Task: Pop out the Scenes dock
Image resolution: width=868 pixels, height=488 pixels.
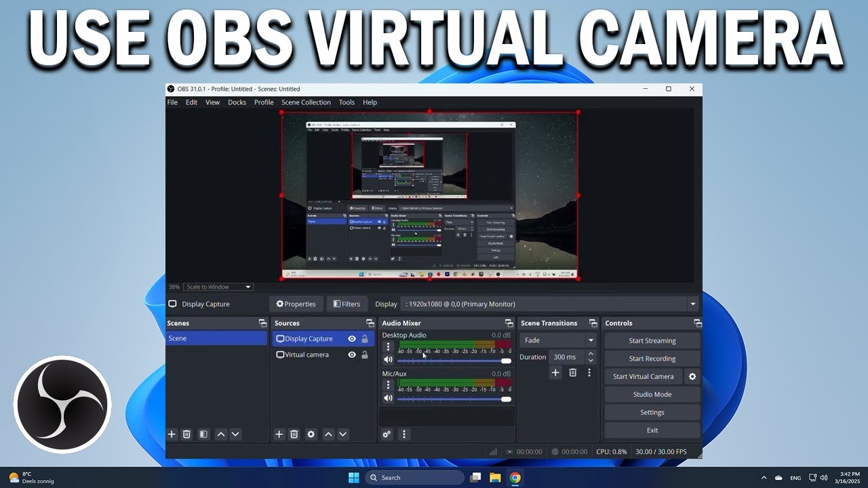Action: (262, 323)
